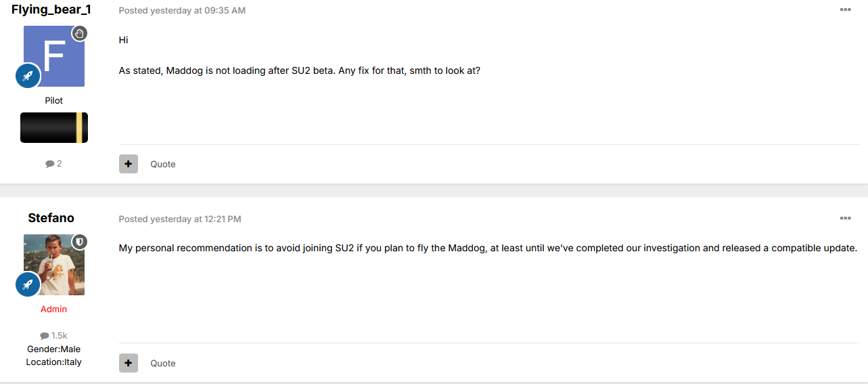The image size is (868, 384).
Task: Click rocket rank badge on Flying_bear_1's avatar
Action: (x=28, y=76)
